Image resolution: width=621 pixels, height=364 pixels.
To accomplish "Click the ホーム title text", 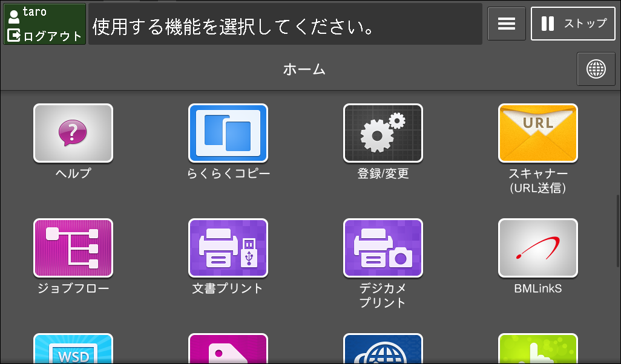I will (x=304, y=70).
